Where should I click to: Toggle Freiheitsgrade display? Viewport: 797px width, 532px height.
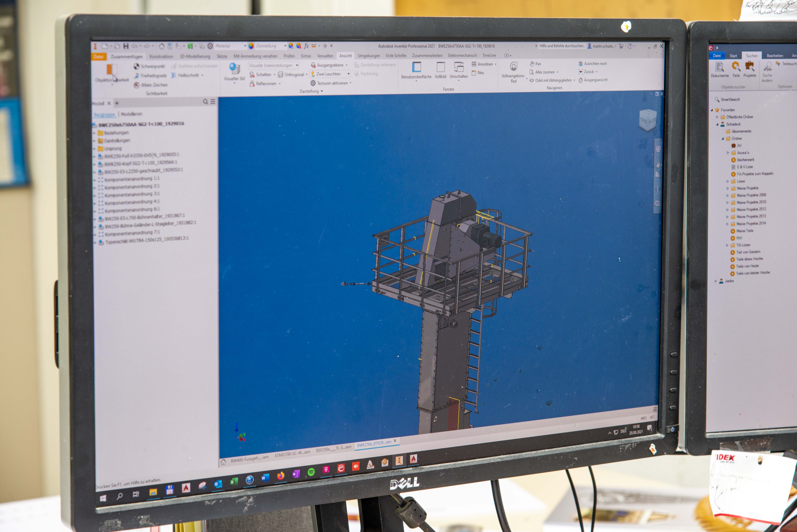[x=150, y=76]
